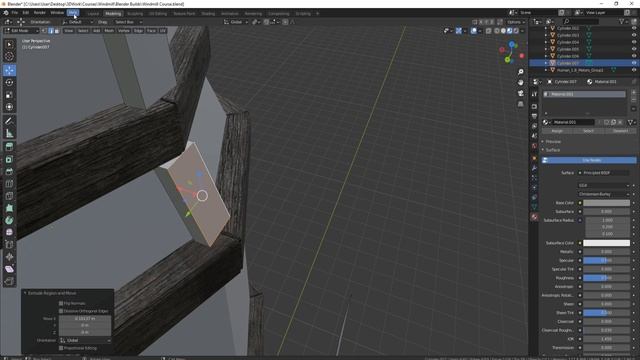Select the Scale tool in left toolbar
This screenshot has height=360, width=640.
(x=9, y=95)
